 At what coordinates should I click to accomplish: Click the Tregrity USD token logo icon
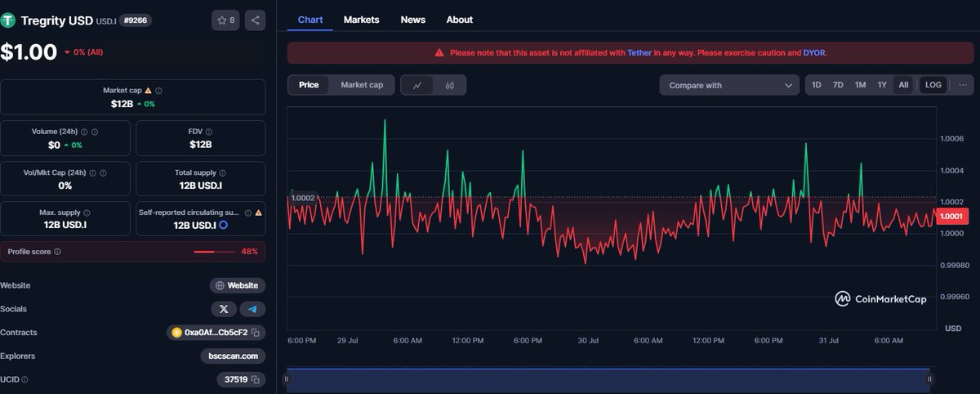pos(8,20)
